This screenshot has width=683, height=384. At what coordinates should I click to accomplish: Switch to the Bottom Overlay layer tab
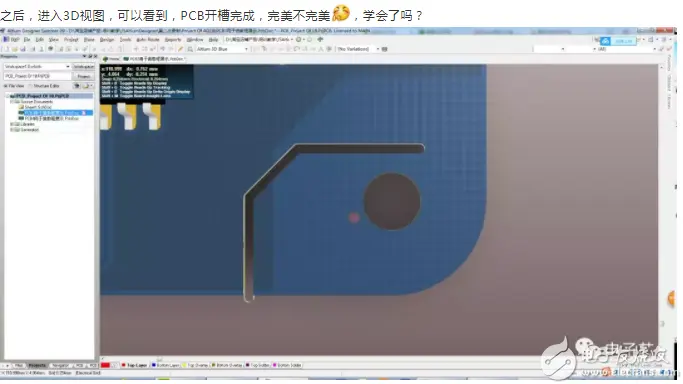click(x=227, y=365)
